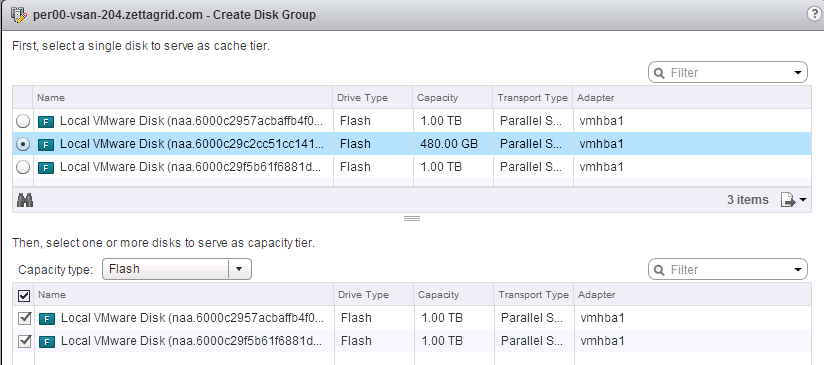Screen dimensions: 824x365
Task: Click the capacity tier Filter input field
Action: pyautogui.click(x=728, y=270)
